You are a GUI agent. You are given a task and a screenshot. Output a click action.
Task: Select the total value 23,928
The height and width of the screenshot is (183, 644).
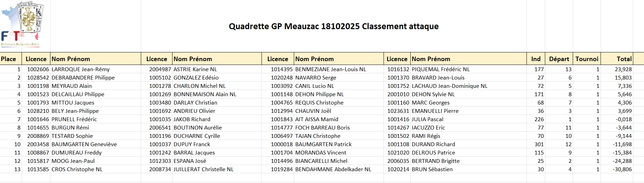(623, 69)
